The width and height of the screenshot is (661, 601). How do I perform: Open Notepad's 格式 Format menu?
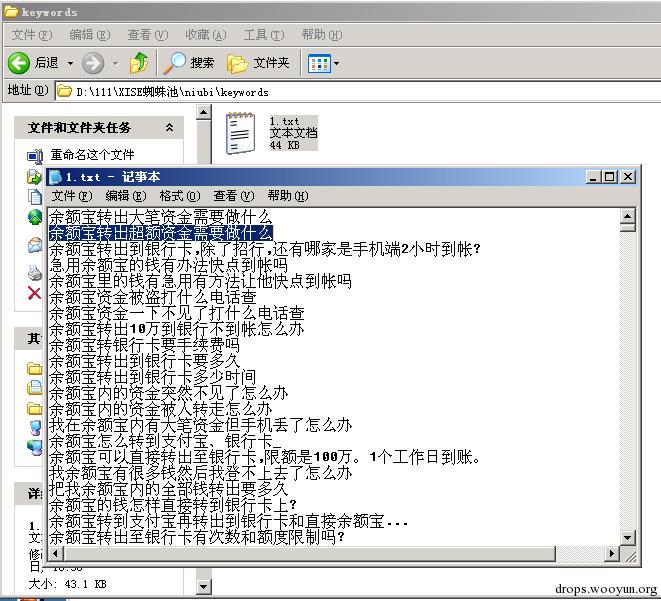[180, 196]
